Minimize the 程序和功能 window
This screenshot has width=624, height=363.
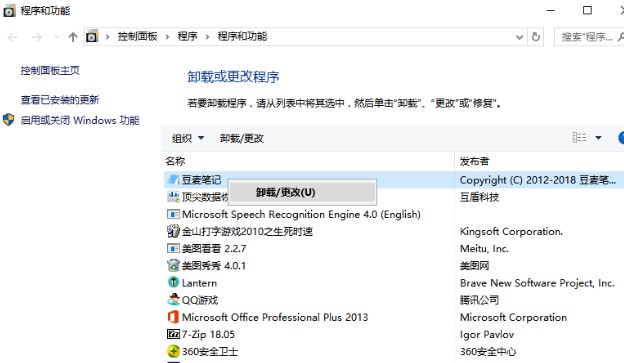(x=551, y=10)
